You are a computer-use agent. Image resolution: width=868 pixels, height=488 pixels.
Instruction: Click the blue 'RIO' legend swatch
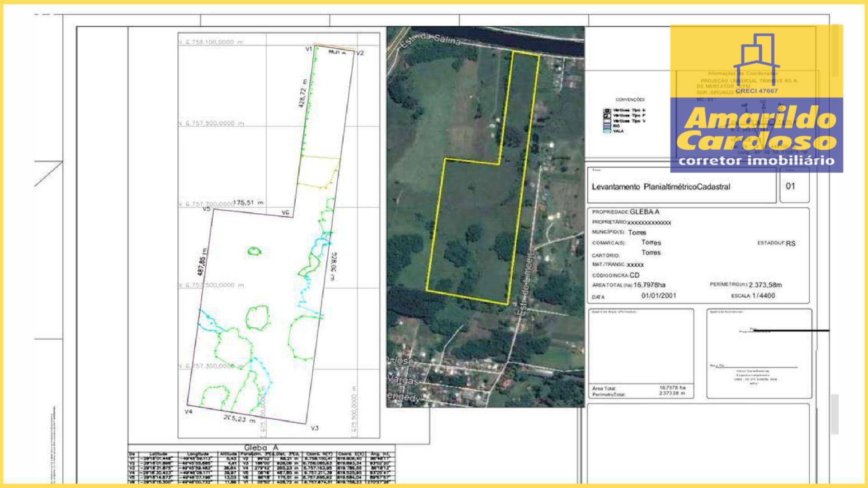pos(608,126)
